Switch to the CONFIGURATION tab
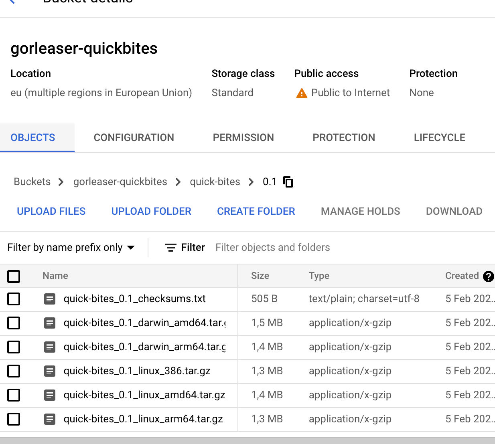Image resolution: width=495 pixels, height=448 pixels. pos(134,138)
